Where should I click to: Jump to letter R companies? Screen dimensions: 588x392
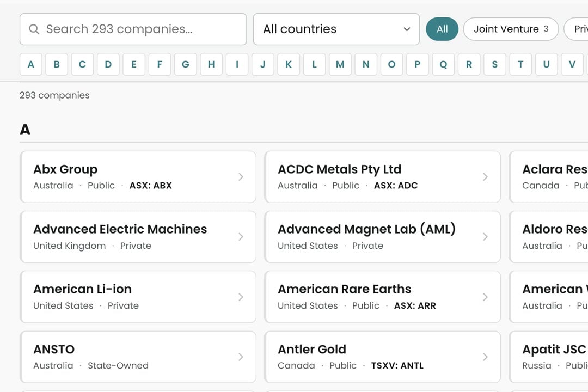[469, 65]
